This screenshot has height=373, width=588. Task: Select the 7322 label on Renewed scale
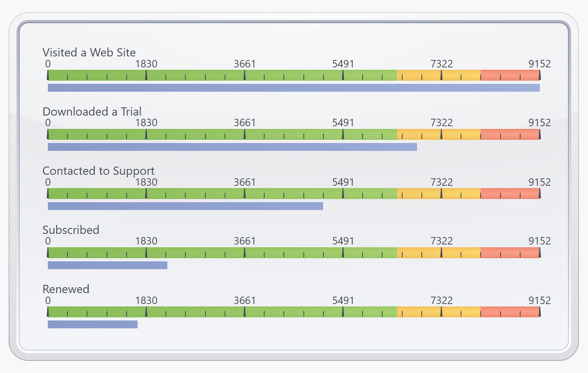(441, 301)
